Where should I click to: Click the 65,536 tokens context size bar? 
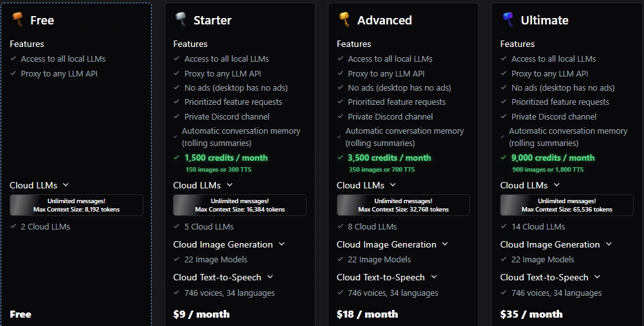(x=567, y=205)
